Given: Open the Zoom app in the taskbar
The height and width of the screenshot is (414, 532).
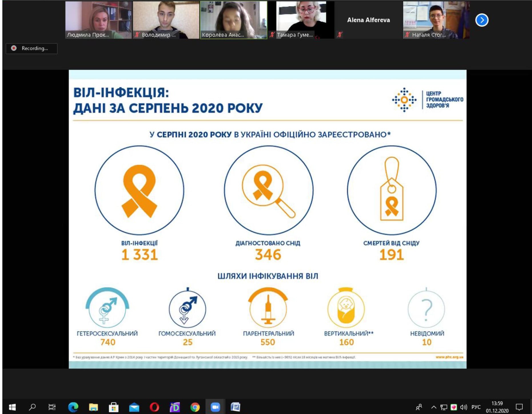Looking at the screenshot, I should tap(215, 407).
